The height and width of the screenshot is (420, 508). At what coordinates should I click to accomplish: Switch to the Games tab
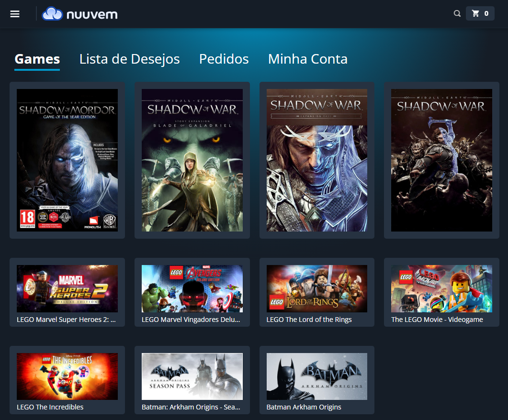click(x=37, y=59)
